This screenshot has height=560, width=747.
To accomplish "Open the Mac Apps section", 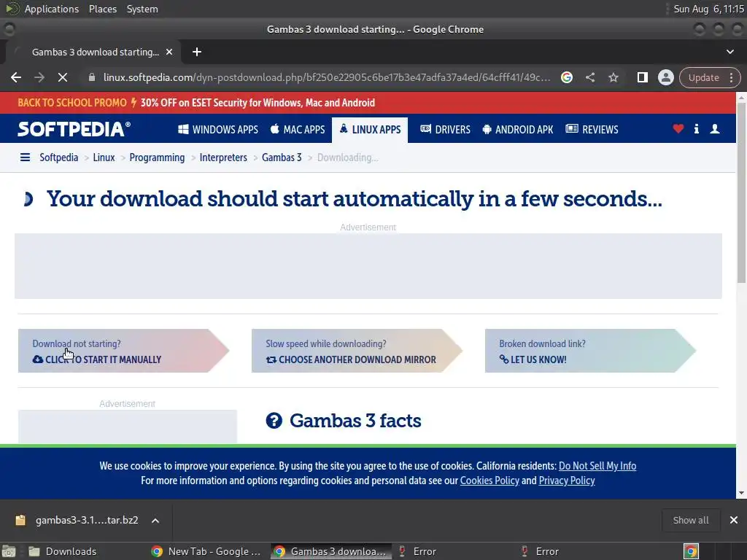I will (298, 130).
